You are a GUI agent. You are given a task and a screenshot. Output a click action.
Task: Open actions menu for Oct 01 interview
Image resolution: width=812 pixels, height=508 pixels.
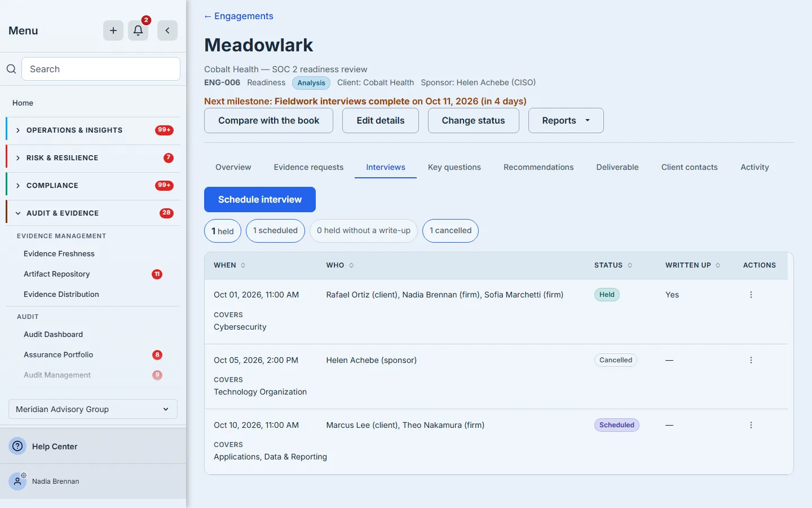coord(751,295)
